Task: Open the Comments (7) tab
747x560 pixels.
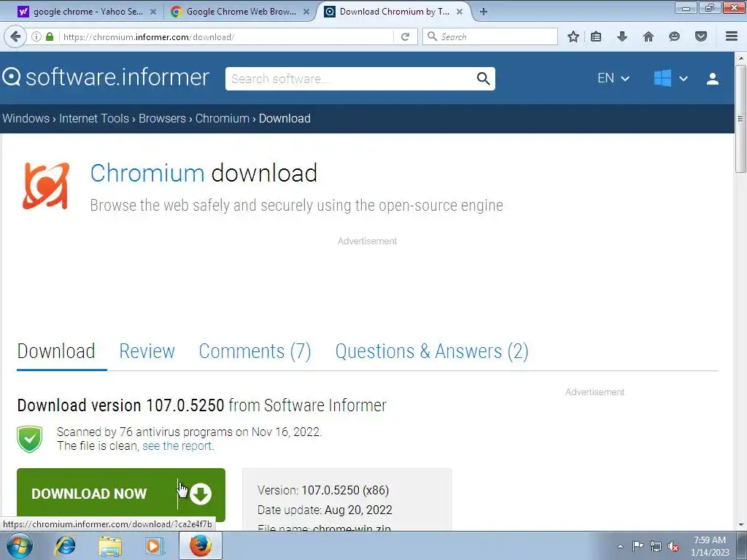Action: coord(255,351)
